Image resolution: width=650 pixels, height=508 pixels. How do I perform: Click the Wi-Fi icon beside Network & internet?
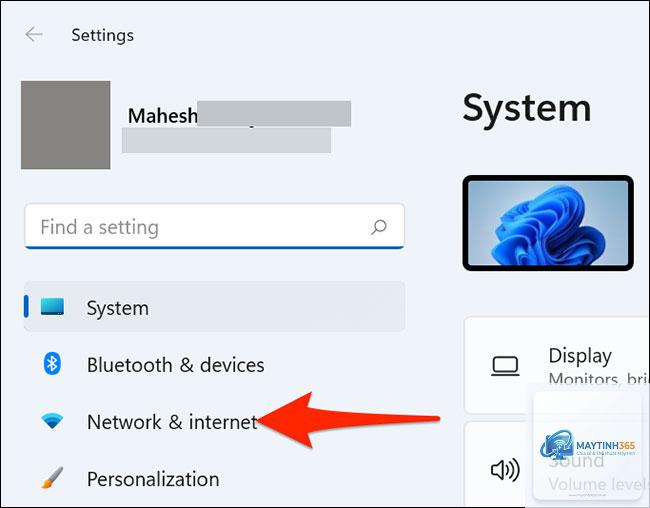coord(52,421)
